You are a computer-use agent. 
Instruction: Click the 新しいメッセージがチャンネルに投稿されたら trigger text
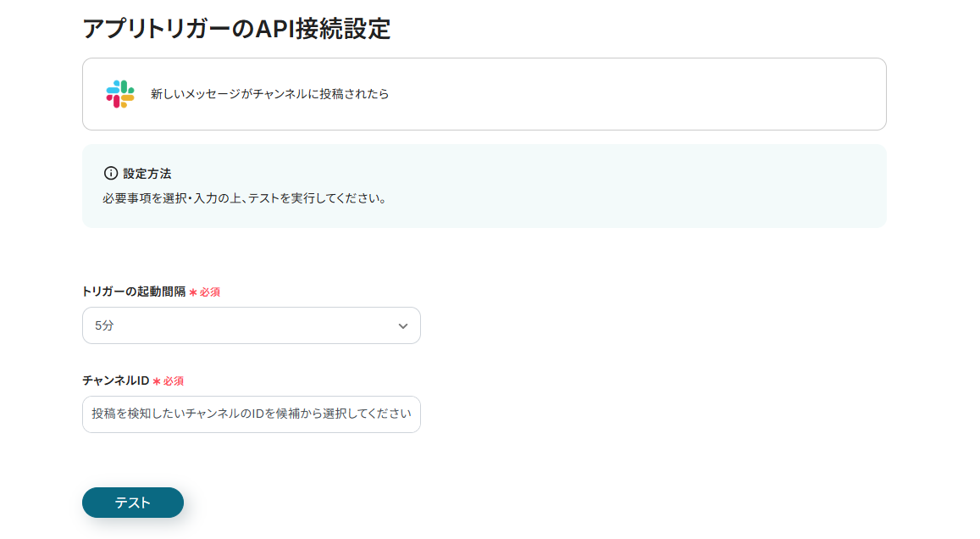(x=269, y=94)
